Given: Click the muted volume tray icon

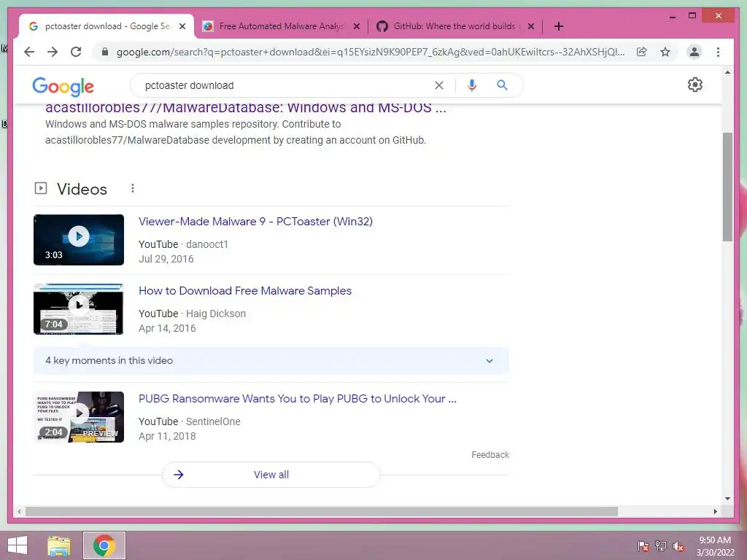Looking at the screenshot, I should coord(678,546).
